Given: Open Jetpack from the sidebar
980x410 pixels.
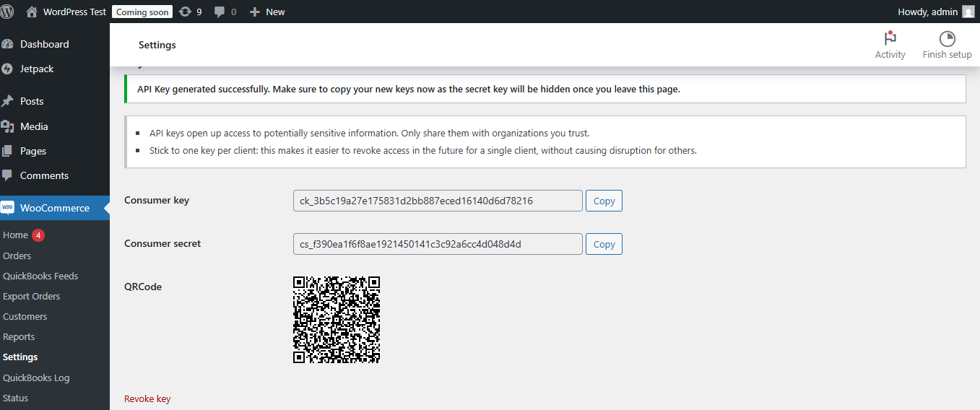Looking at the screenshot, I should pos(36,69).
